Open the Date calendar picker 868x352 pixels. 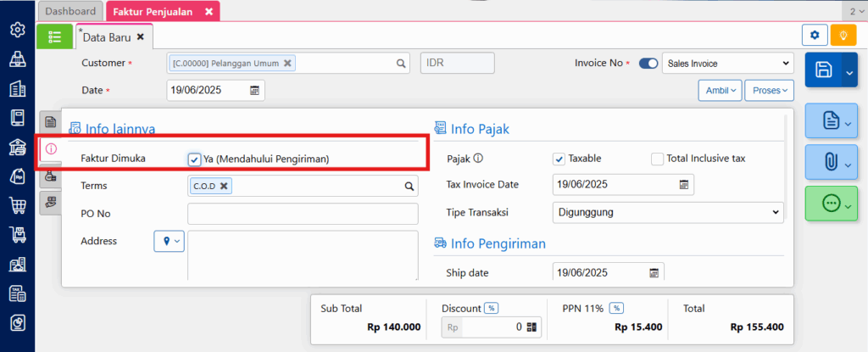(x=254, y=91)
